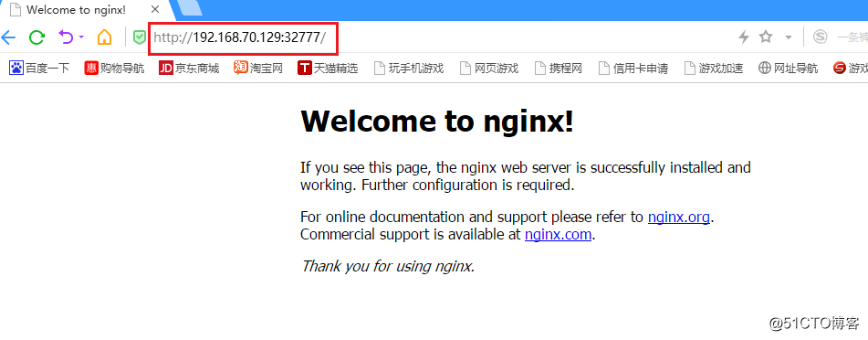868x340 pixels.
Task: Close the Welcome to nginx! tab
Action: 155,9
